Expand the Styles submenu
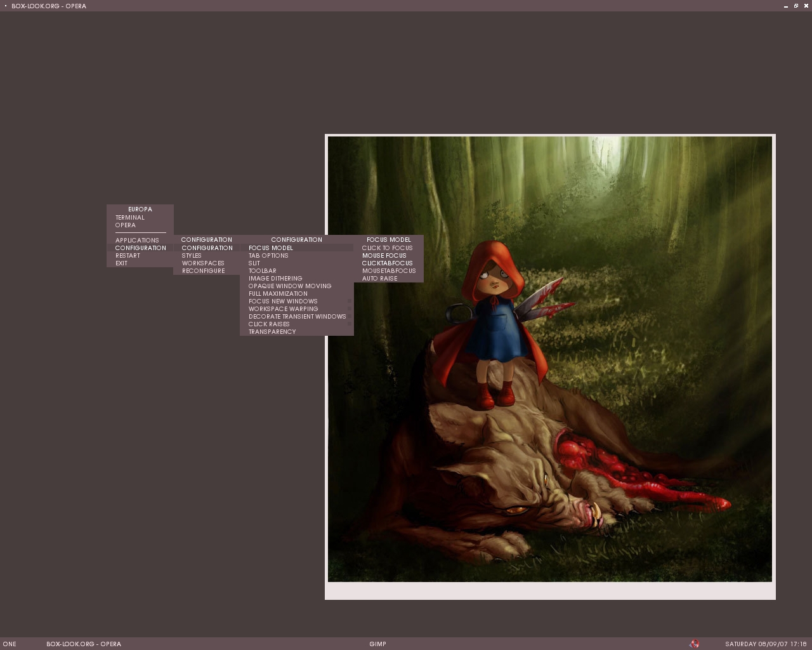Image resolution: width=812 pixels, height=650 pixels. click(207, 255)
